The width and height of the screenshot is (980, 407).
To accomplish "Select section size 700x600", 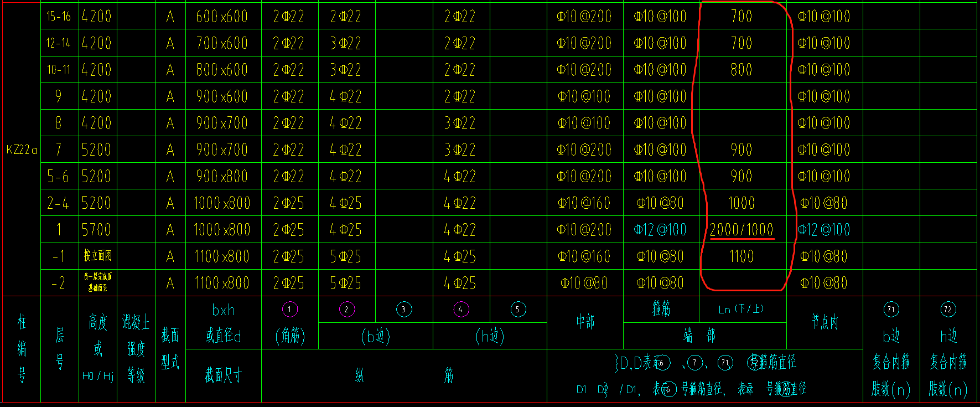I will [x=222, y=43].
